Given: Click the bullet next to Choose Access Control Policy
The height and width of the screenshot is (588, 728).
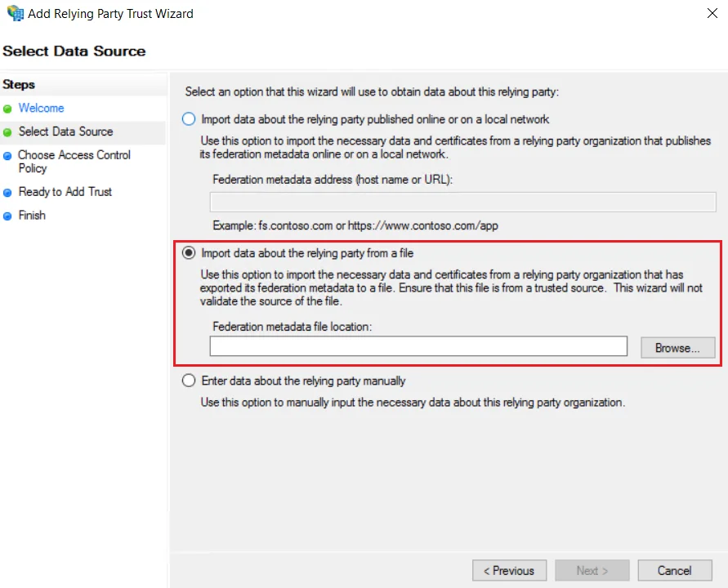Looking at the screenshot, I should click(9, 155).
